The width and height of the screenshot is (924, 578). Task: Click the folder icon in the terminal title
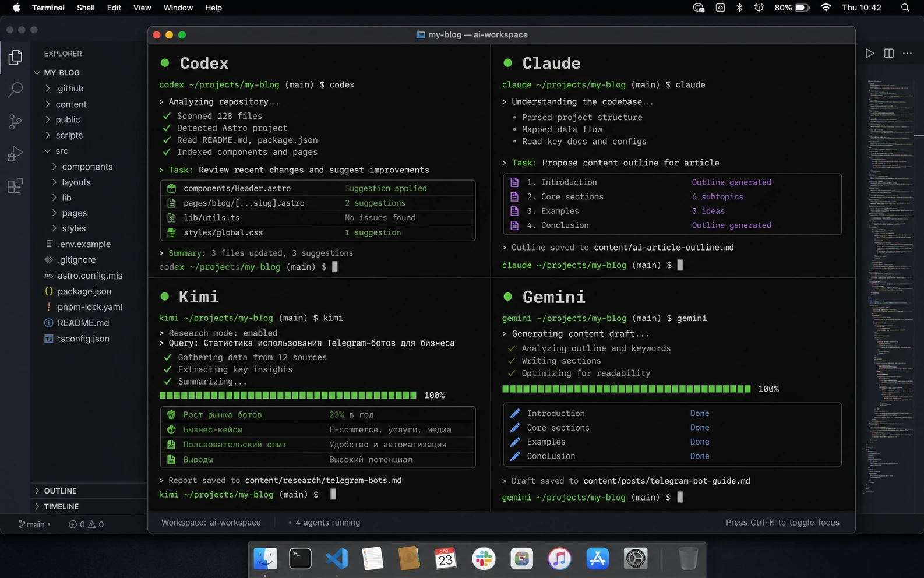(421, 34)
